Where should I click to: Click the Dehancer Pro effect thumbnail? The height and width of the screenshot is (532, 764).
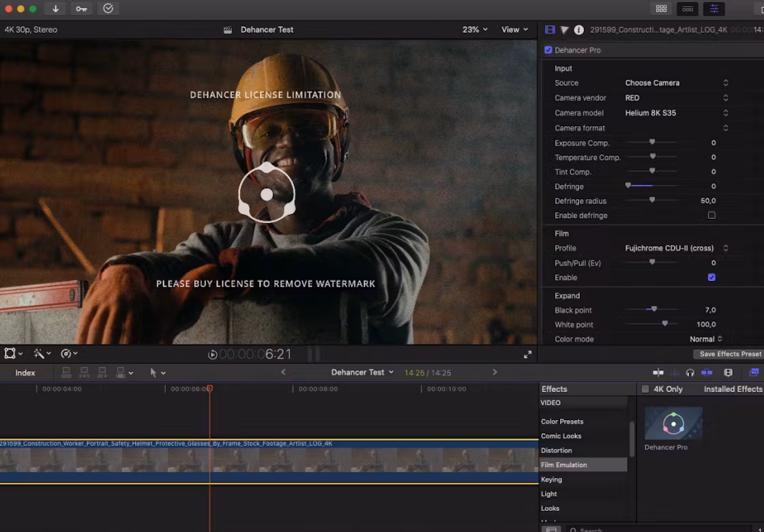click(673, 424)
